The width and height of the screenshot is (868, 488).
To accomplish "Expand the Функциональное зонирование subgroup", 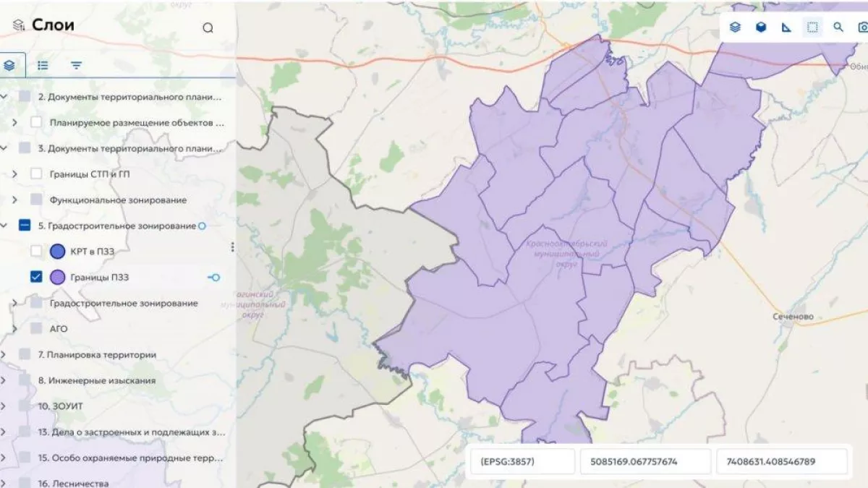I will [14, 200].
